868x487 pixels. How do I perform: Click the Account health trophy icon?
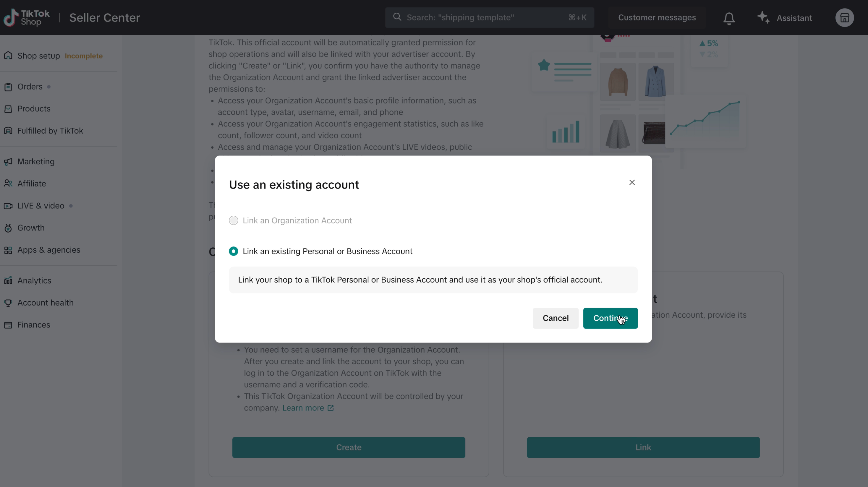click(x=8, y=303)
